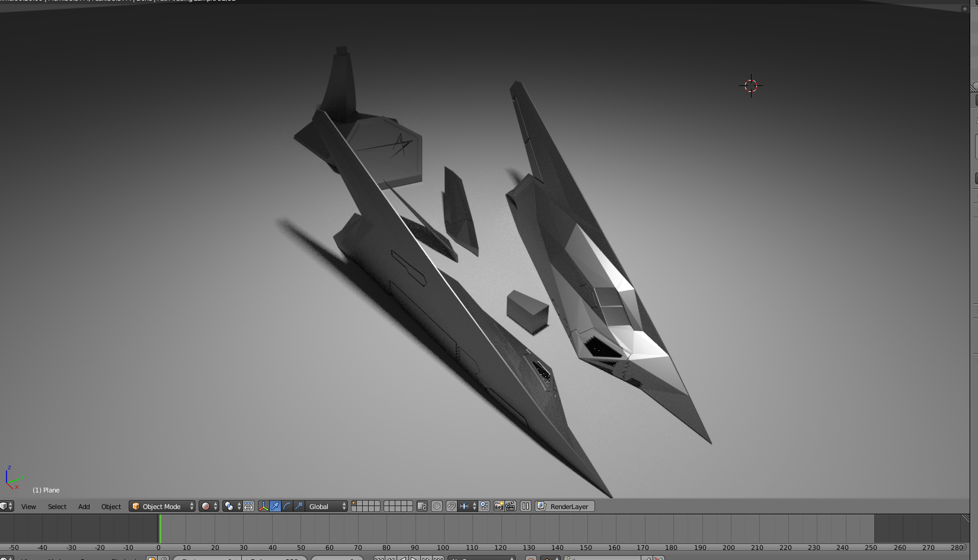The width and height of the screenshot is (978, 560).
Task: Select the rotate manipulator arc icon
Action: 287,506
